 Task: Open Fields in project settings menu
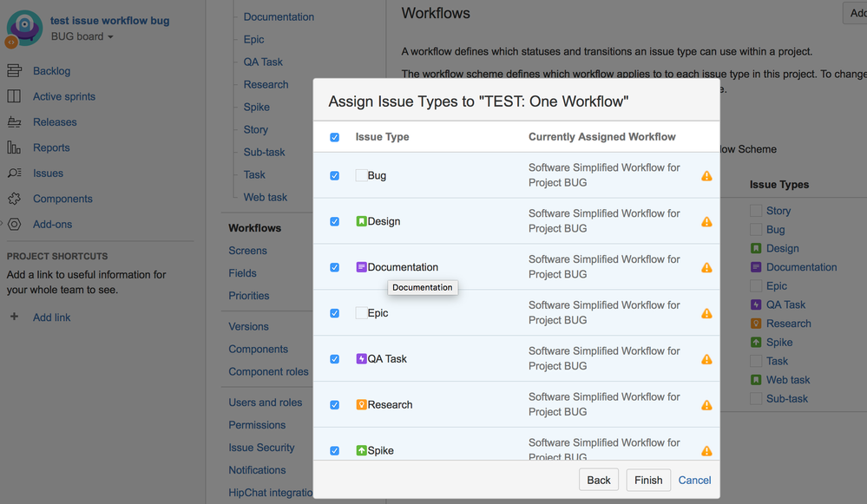point(242,273)
